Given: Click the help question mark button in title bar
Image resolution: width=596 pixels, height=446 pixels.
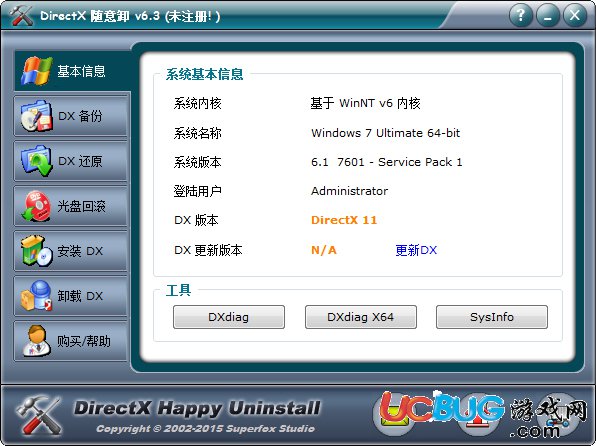Looking at the screenshot, I should (521, 15).
